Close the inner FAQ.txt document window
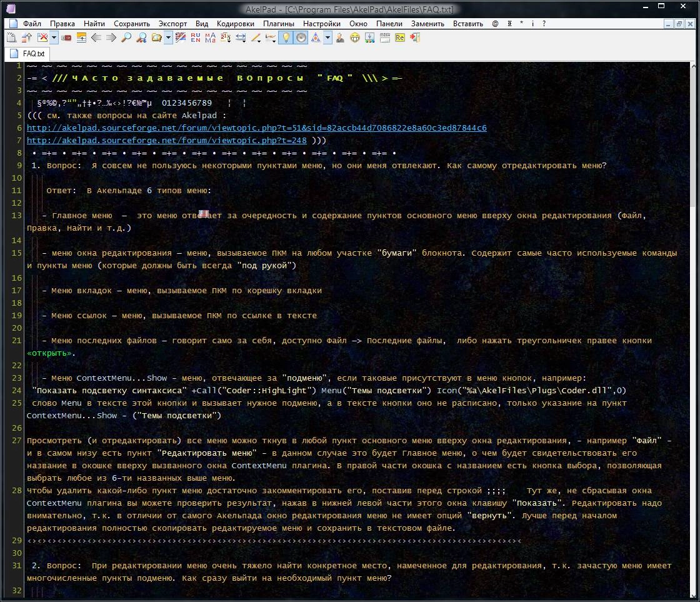This screenshot has width=700, height=602. pyautogui.click(x=690, y=24)
